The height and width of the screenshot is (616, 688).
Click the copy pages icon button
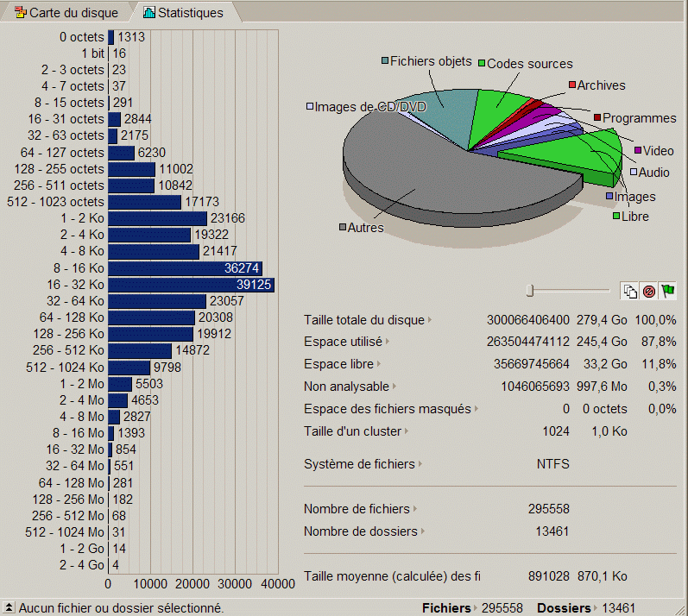click(x=630, y=291)
